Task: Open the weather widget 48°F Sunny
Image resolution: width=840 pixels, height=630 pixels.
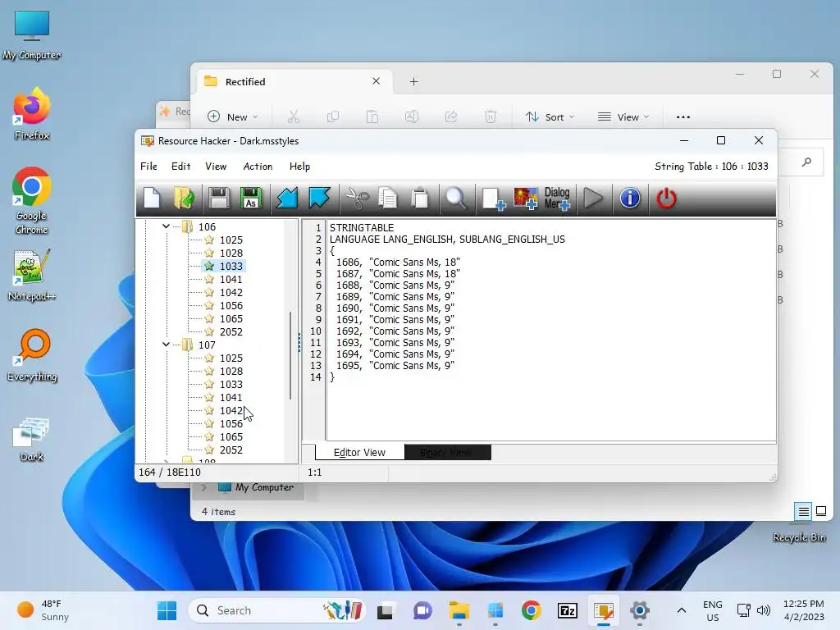Action: (43, 610)
